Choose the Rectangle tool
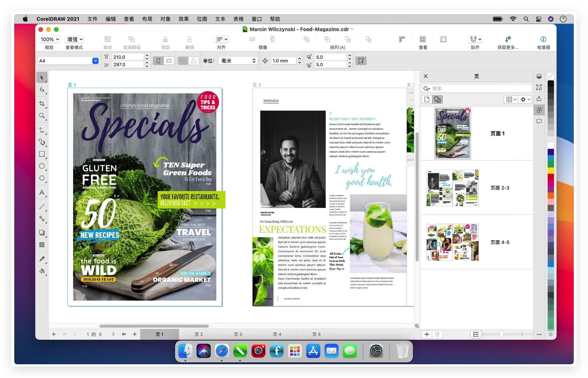The image size is (588, 378). (42, 154)
